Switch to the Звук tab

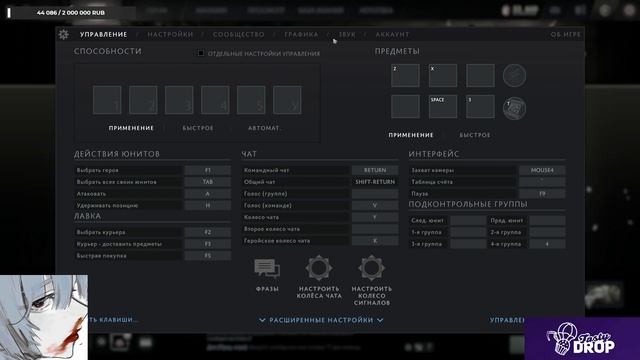point(347,35)
